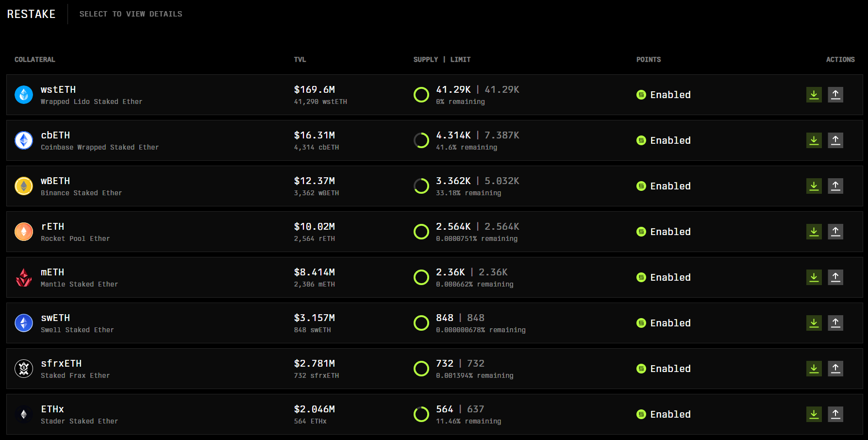The width and height of the screenshot is (868, 440).
Task: Select the Supply | Limit column header
Action: pos(441,60)
